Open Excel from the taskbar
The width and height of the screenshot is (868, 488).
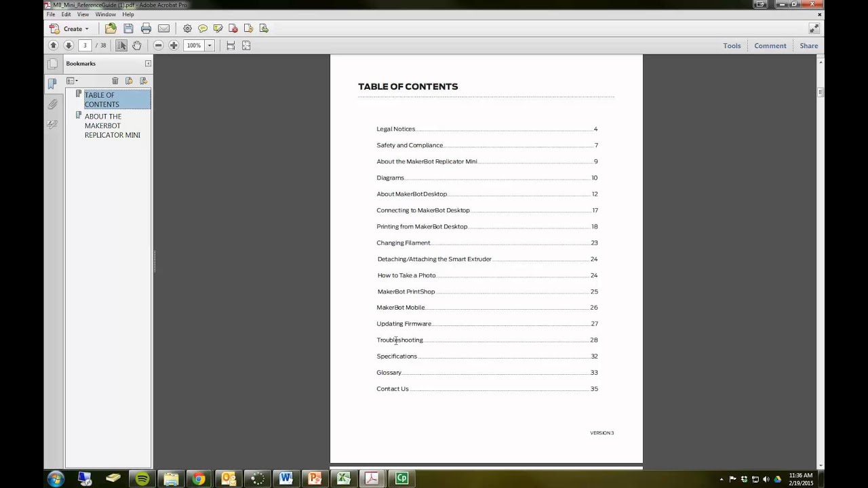(343, 479)
